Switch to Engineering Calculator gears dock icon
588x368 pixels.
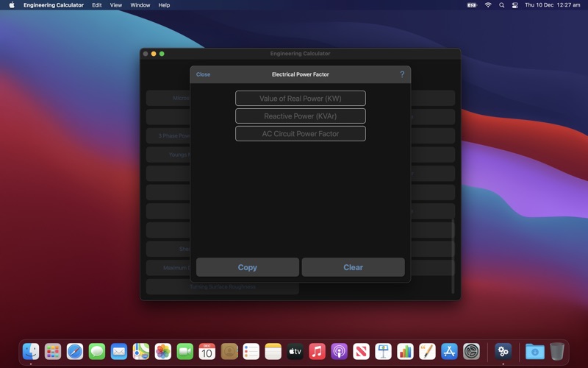pos(503,352)
